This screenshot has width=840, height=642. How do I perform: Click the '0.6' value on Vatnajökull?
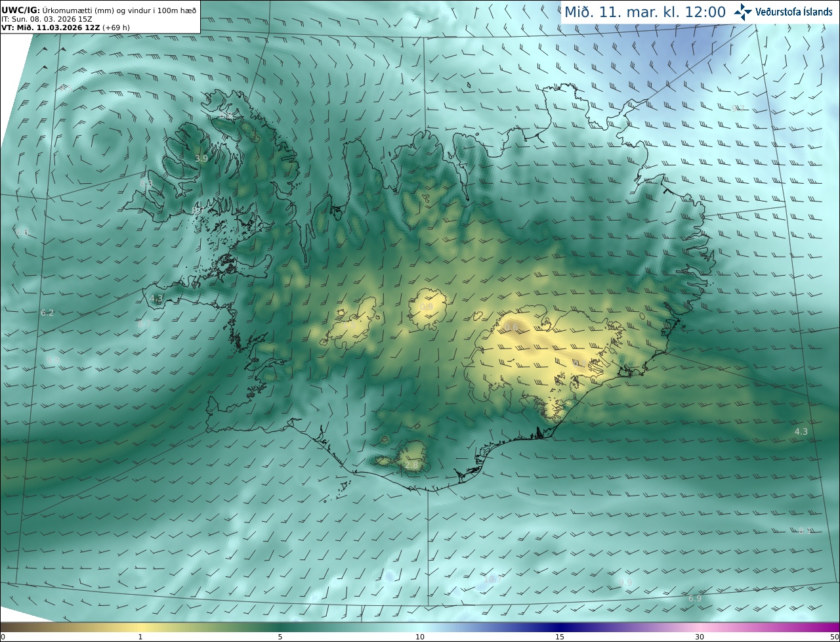511,328
